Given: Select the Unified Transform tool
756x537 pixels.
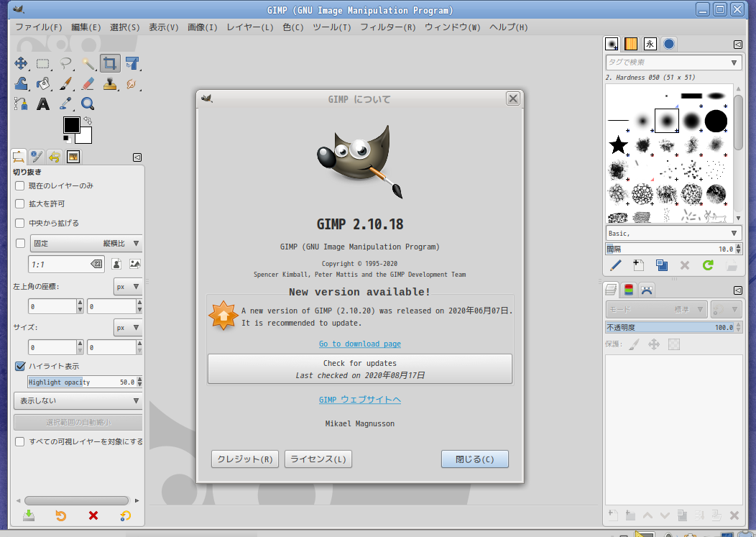Looking at the screenshot, I should (x=132, y=63).
